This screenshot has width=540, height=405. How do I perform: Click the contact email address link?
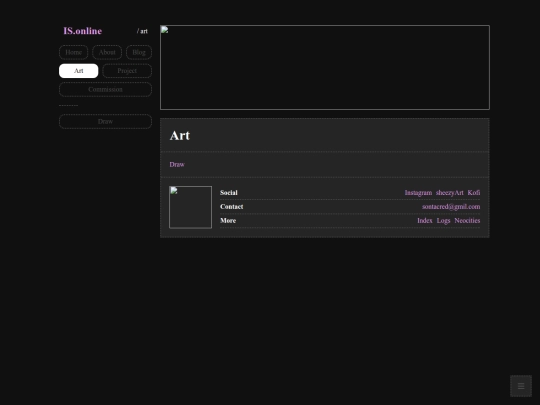click(x=451, y=207)
